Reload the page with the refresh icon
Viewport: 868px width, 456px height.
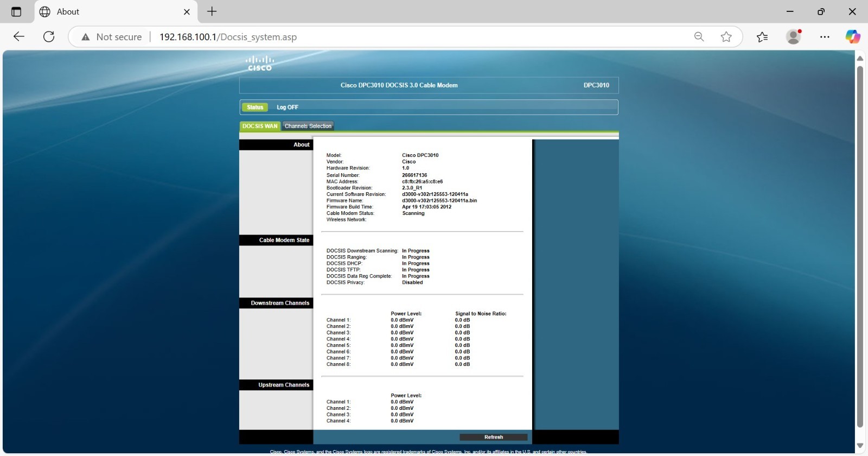pos(49,37)
